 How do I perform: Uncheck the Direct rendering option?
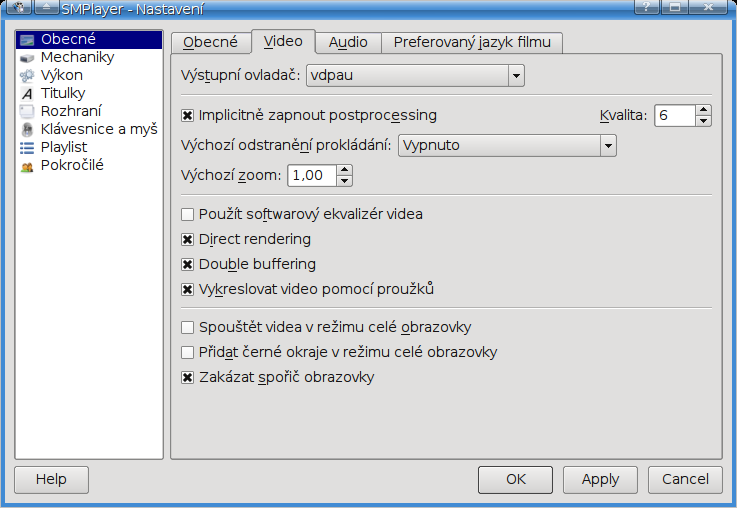(x=187, y=240)
